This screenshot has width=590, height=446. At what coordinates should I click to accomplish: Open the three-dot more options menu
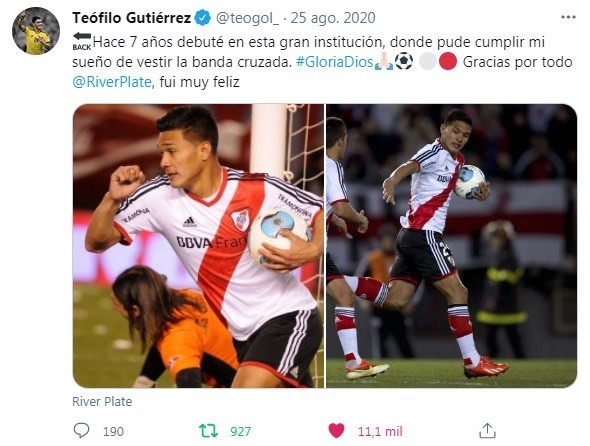[x=568, y=17]
